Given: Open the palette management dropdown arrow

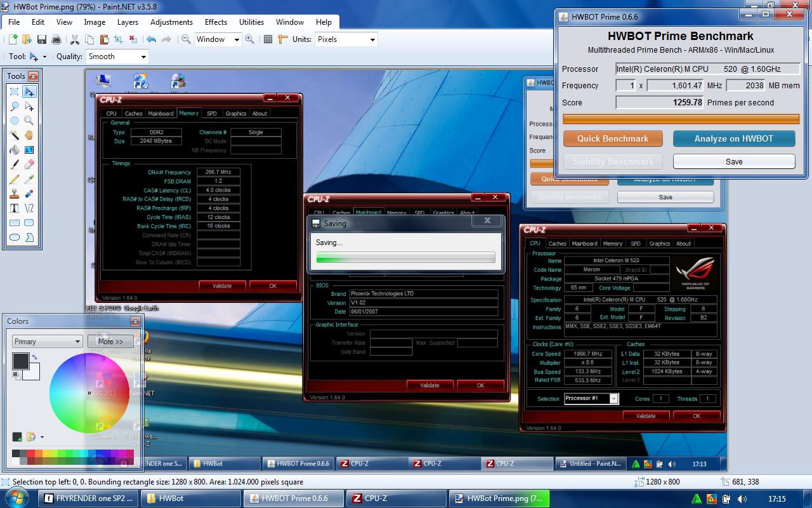Looking at the screenshot, I should coord(42,437).
